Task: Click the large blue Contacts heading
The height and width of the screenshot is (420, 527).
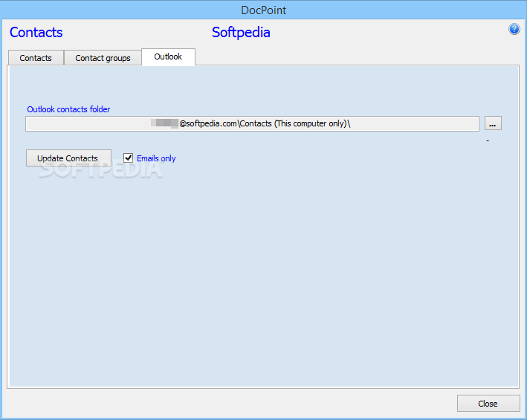Action: pyautogui.click(x=36, y=32)
